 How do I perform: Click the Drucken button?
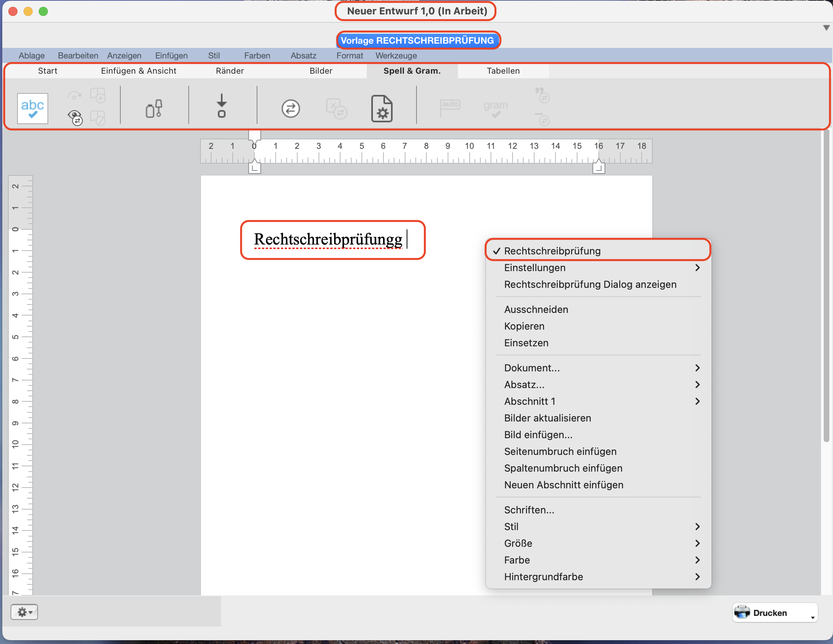pyautogui.click(x=775, y=612)
